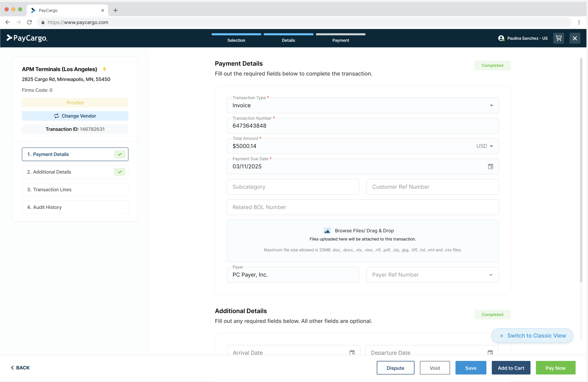Click the browser reload icon
Image resolution: width=588 pixels, height=382 pixels.
pyautogui.click(x=30, y=22)
